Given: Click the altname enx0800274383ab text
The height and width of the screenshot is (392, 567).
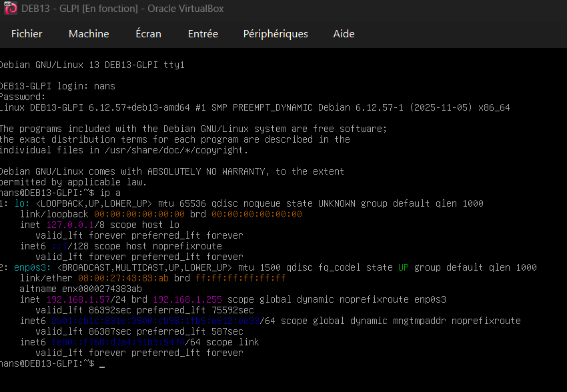Looking at the screenshot, I should pos(81,289).
